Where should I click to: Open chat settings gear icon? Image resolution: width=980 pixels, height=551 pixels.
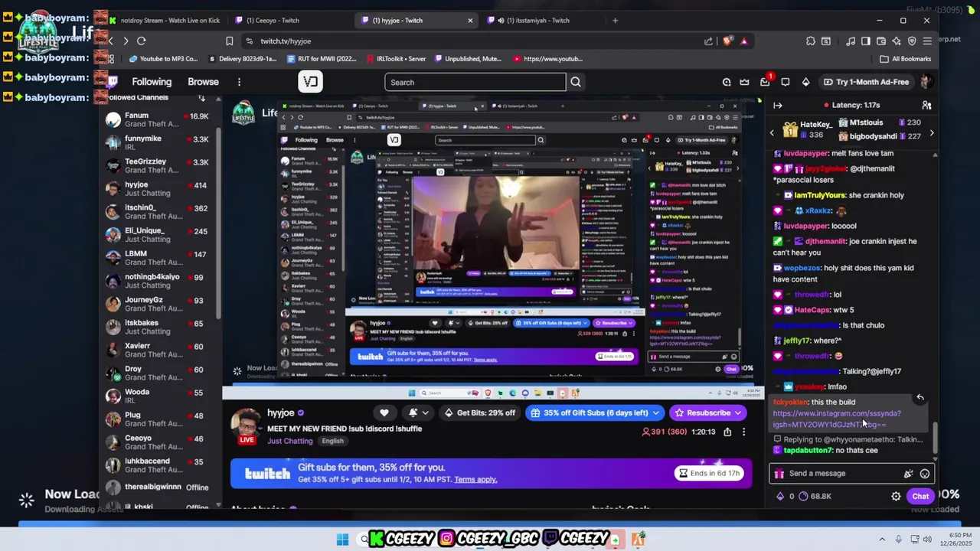click(x=896, y=496)
